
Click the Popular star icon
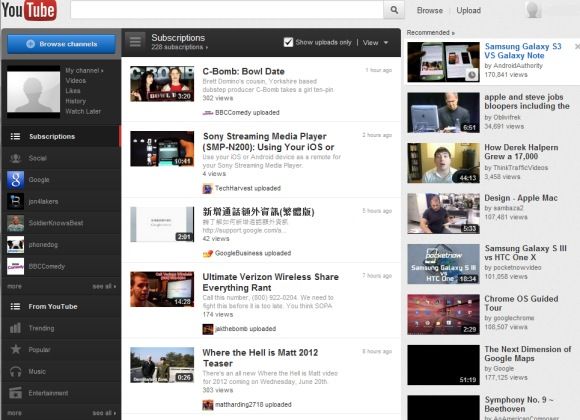pos(16,349)
